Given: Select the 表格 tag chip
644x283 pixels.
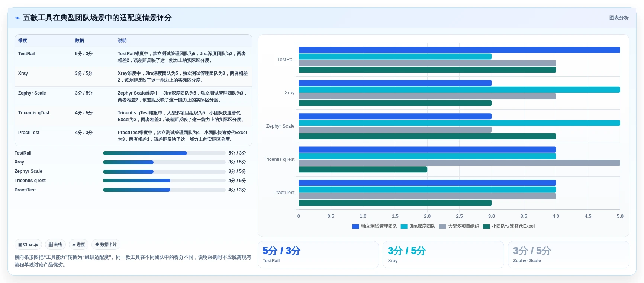Looking at the screenshot, I should click(x=55, y=245).
